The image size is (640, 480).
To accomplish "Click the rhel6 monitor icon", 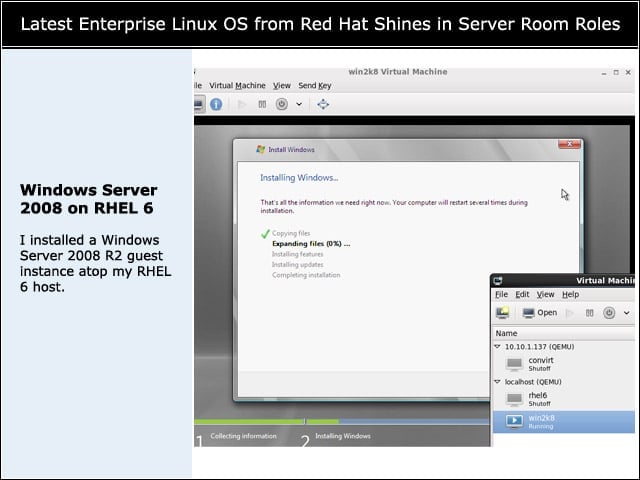I will point(514,399).
